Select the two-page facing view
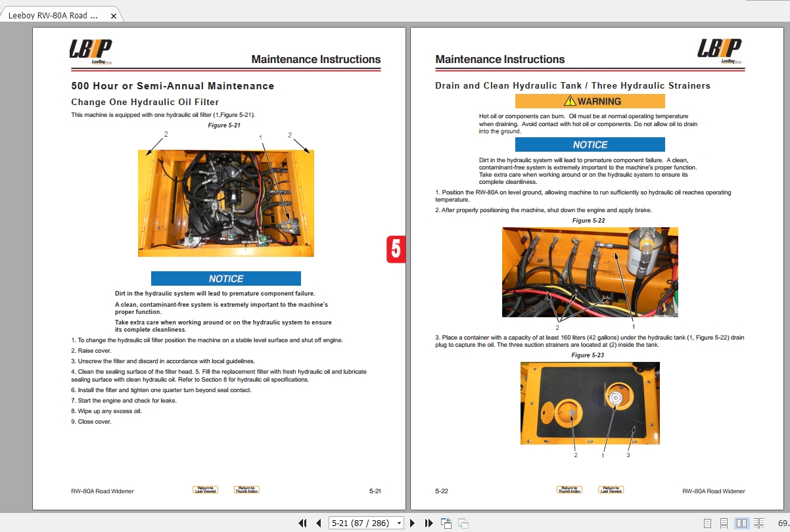 (741, 523)
